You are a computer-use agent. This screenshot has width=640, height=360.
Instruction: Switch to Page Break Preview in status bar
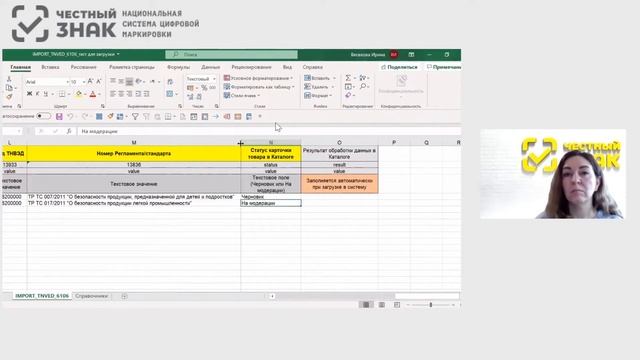397,305
